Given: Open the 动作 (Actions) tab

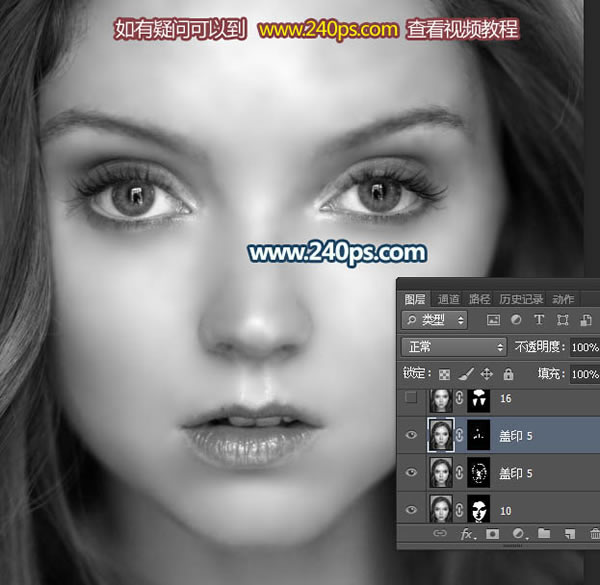Looking at the screenshot, I should click(563, 299).
